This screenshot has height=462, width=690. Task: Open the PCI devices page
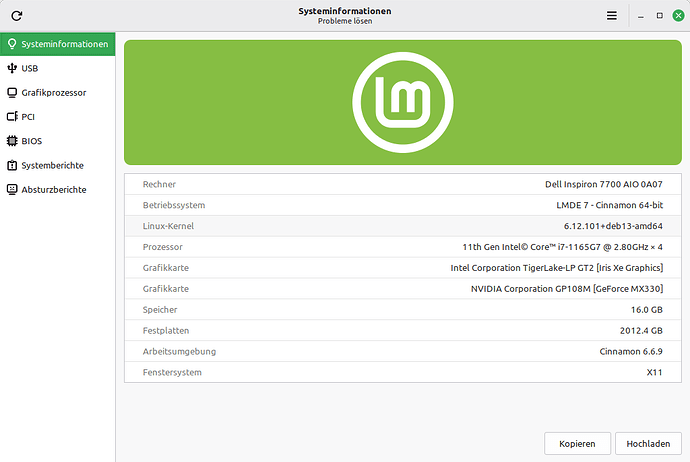[58, 117]
